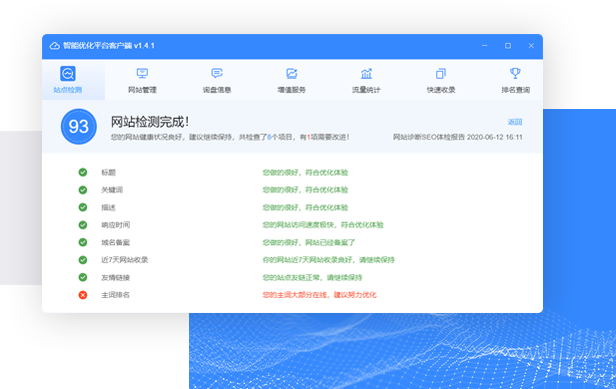Minimize the client window
The width and height of the screenshot is (616, 389).
[x=485, y=46]
